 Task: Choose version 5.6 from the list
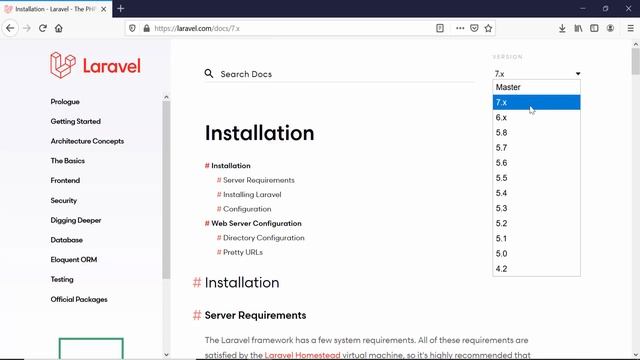click(x=536, y=163)
